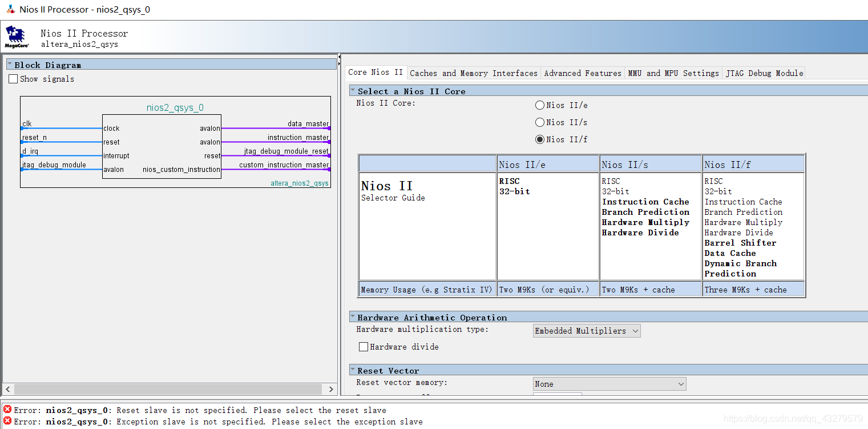Click the Exception slave error icon

click(x=7, y=421)
